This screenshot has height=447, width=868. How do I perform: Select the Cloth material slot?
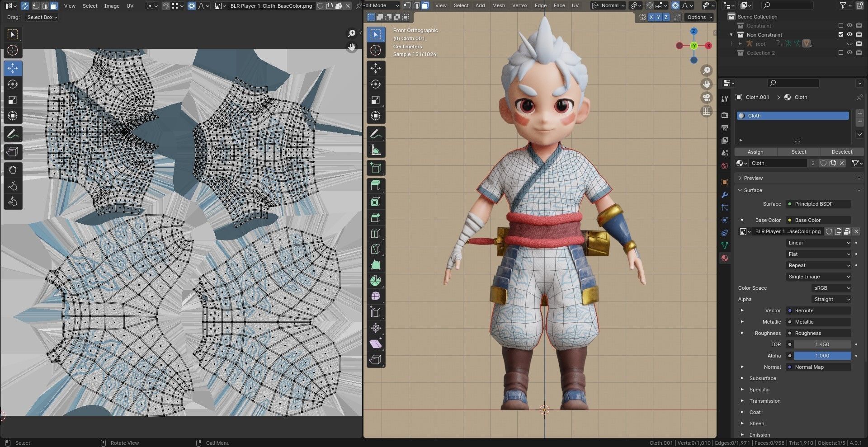pos(793,116)
